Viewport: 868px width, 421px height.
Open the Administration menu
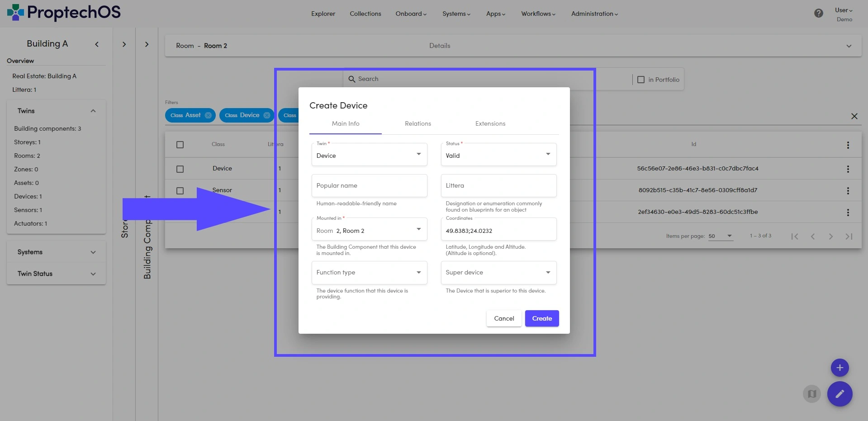pos(594,14)
